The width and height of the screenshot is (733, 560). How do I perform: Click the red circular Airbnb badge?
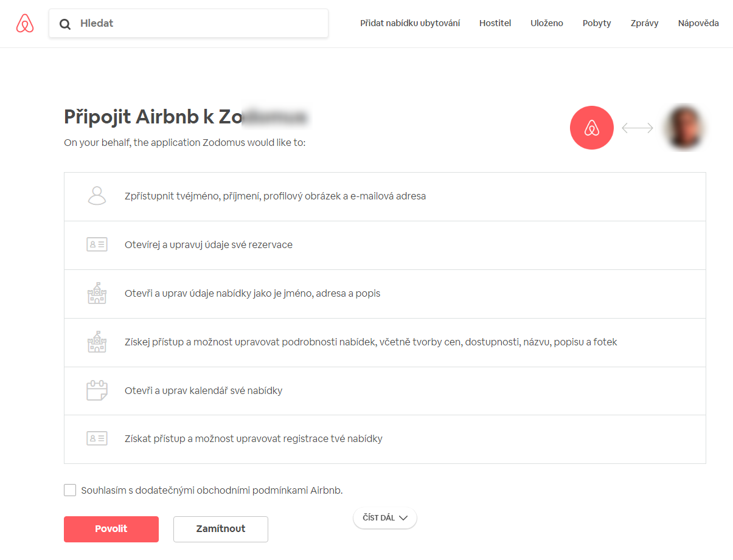592,128
